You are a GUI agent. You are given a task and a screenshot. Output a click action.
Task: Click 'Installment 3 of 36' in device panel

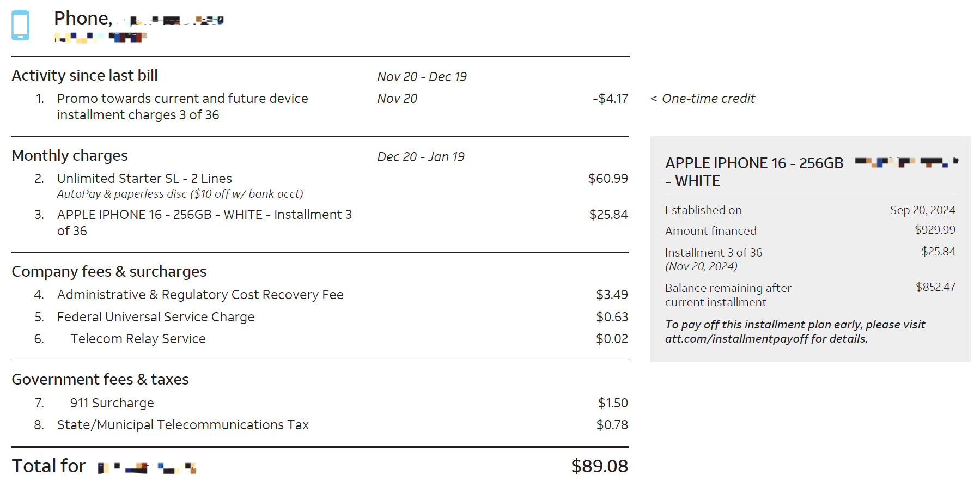[x=713, y=253]
